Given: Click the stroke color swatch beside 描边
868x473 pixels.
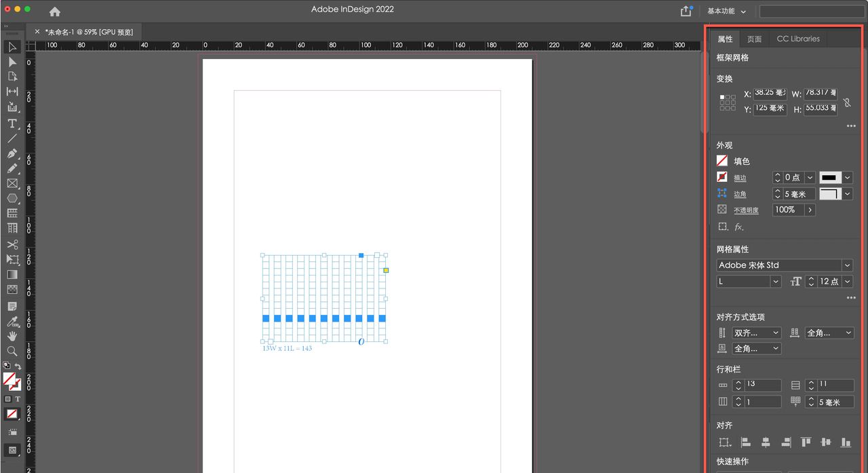Looking at the screenshot, I should [x=722, y=177].
